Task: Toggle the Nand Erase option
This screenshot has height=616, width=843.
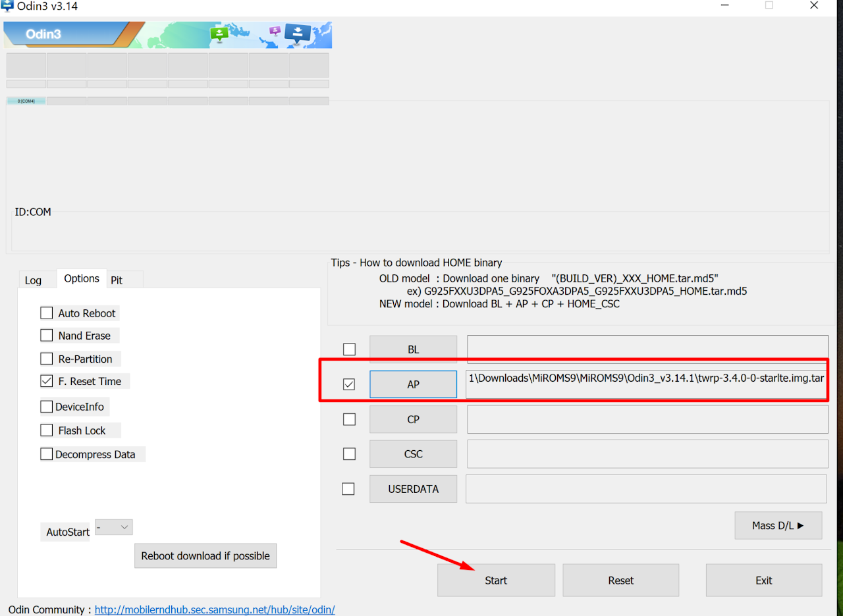Action: click(47, 336)
